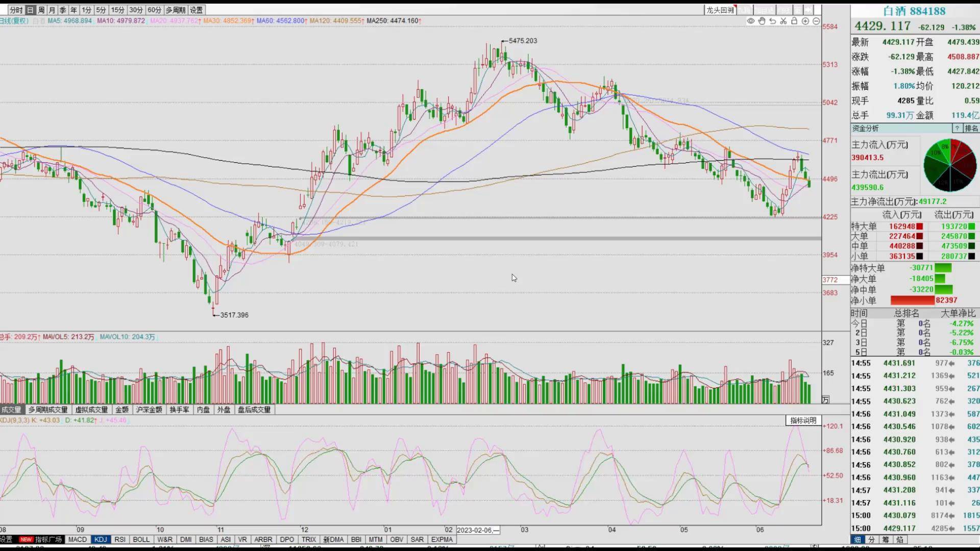Switch to 60分 minute chart
980x551 pixels.
click(154, 10)
